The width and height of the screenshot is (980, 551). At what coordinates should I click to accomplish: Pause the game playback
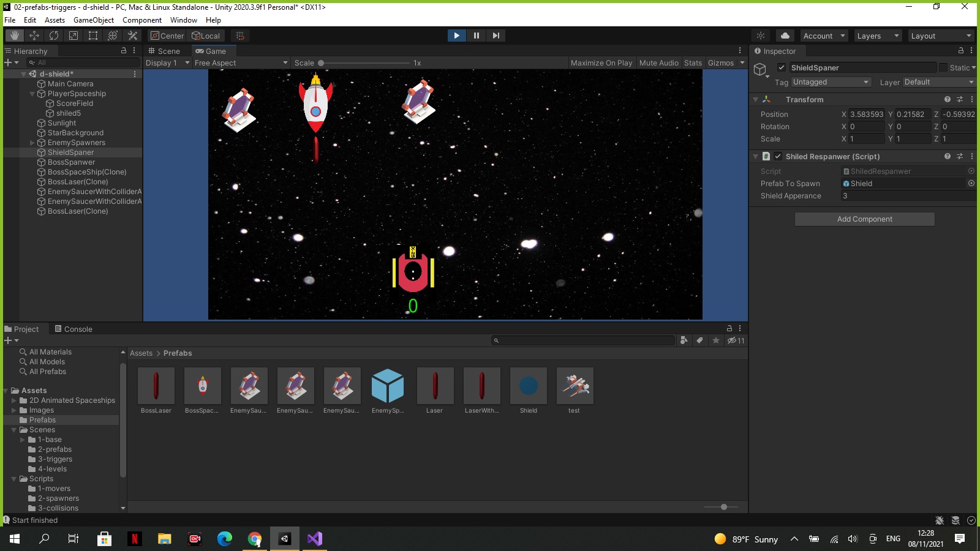pyautogui.click(x=476, y=36)
